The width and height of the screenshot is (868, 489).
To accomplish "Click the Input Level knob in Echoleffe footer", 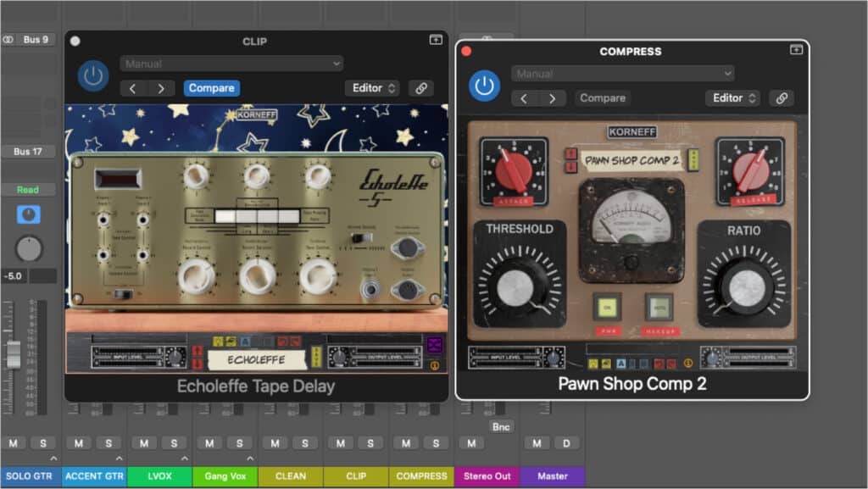I will (176, 358).
